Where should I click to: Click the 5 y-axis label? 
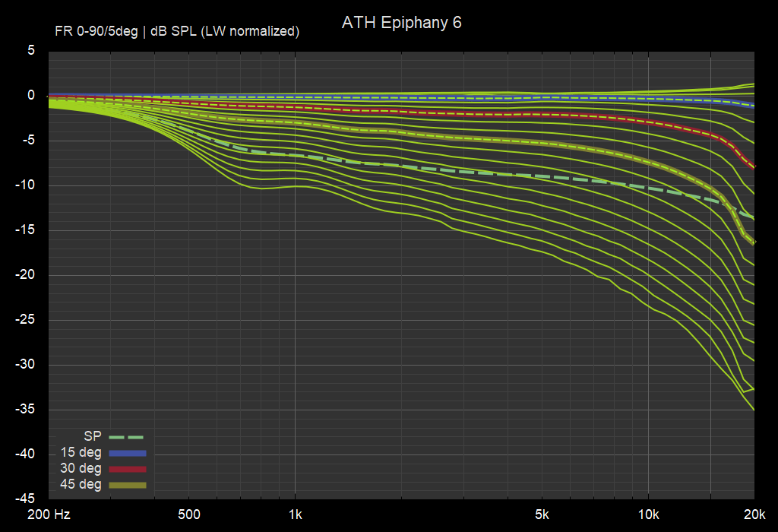pos(31,50)
